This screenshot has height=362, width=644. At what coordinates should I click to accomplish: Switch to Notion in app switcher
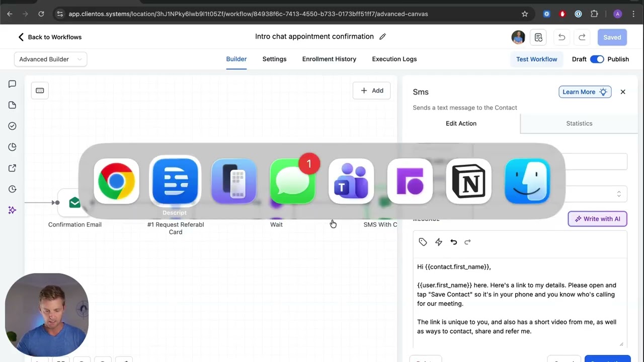tap(468, 181)
